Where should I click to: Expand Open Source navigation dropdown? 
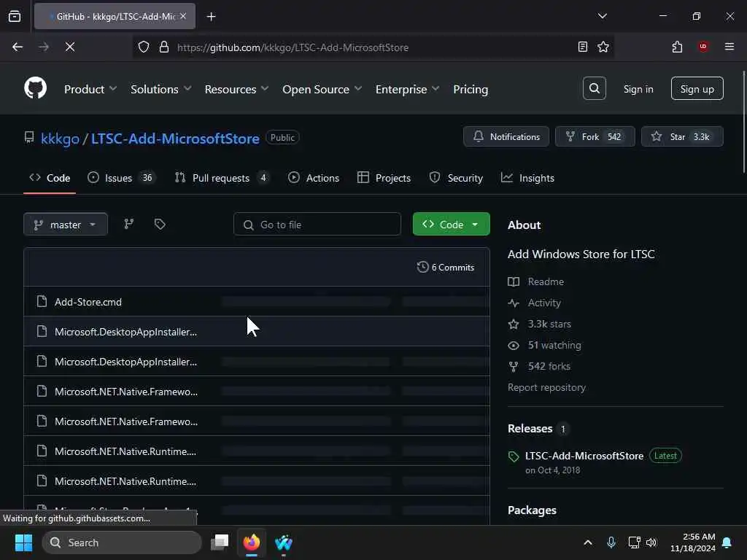(322, 89)
